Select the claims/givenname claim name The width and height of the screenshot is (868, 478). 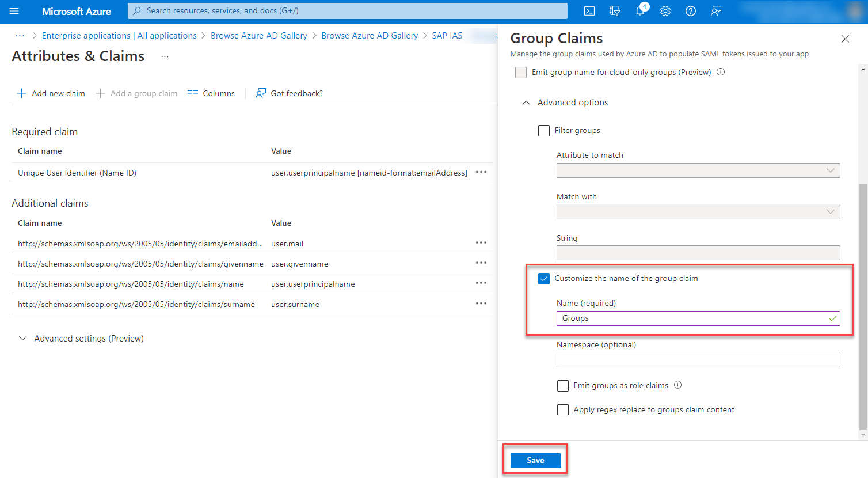click(x=140, y=264)
